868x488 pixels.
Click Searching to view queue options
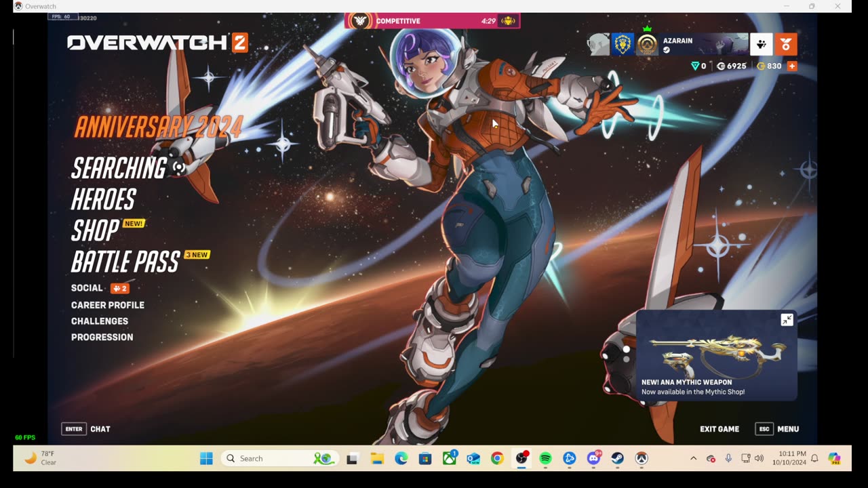point(119,168)
